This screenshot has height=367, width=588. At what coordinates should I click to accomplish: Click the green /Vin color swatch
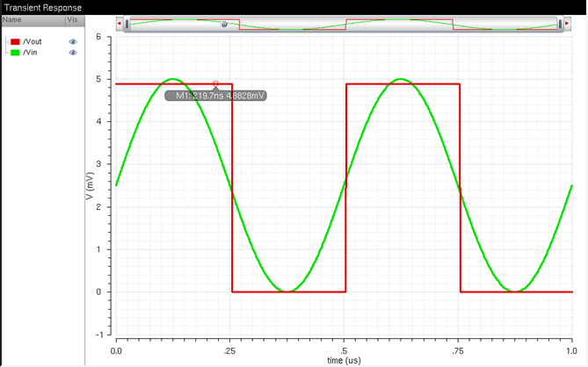click(x=15, y=53)
